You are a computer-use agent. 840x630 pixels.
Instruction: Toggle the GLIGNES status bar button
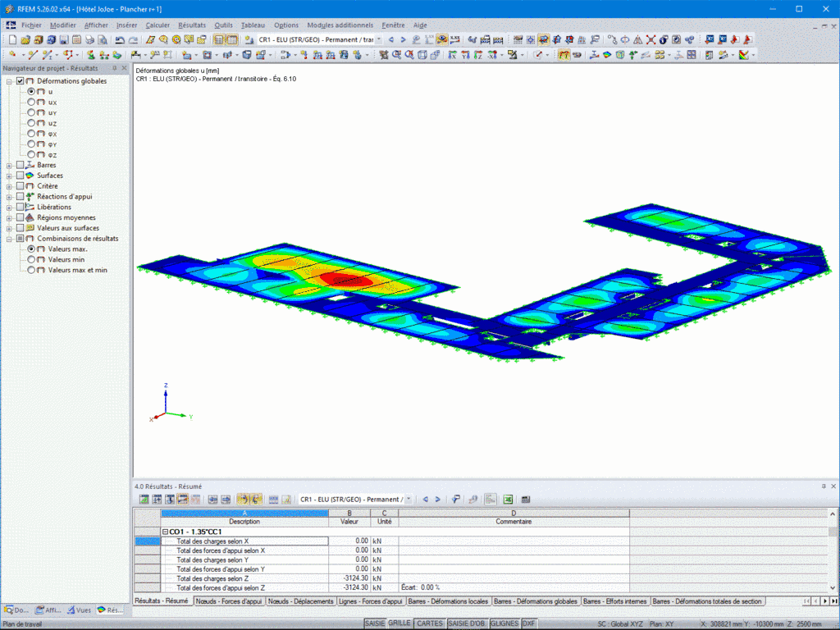(504, 623)
